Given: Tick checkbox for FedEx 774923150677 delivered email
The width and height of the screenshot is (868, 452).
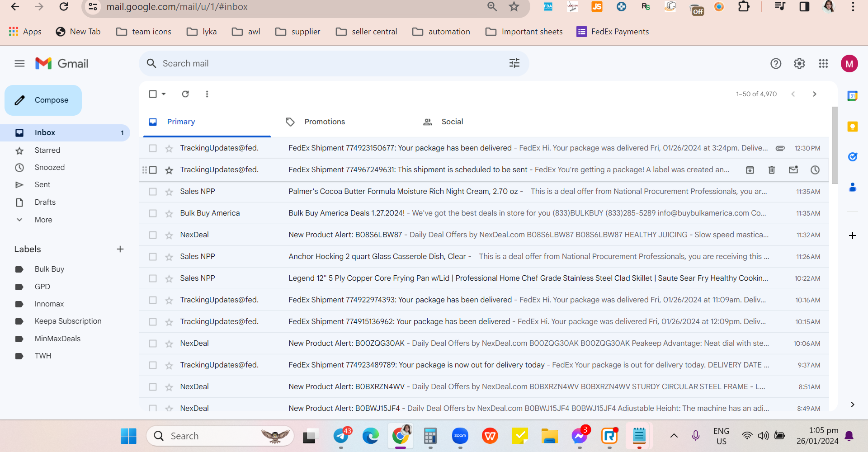Looking at the screenshot, I should (153, 148).
